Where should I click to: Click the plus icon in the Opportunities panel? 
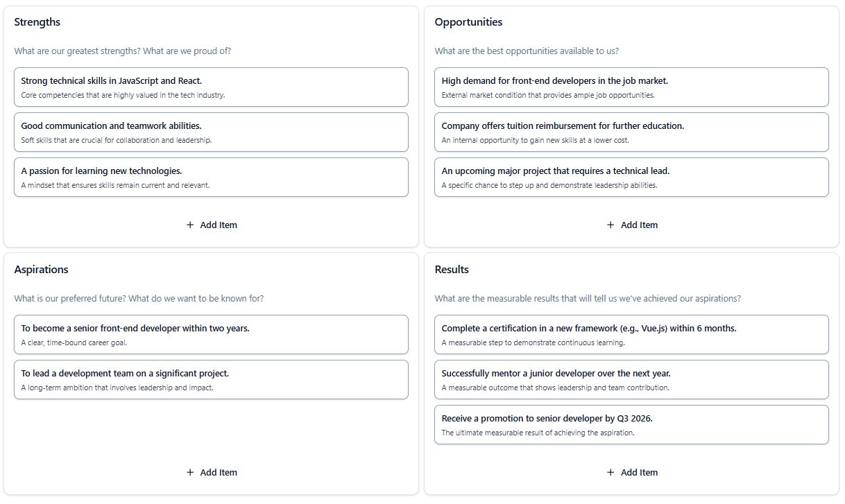click(x=611, y=225)
